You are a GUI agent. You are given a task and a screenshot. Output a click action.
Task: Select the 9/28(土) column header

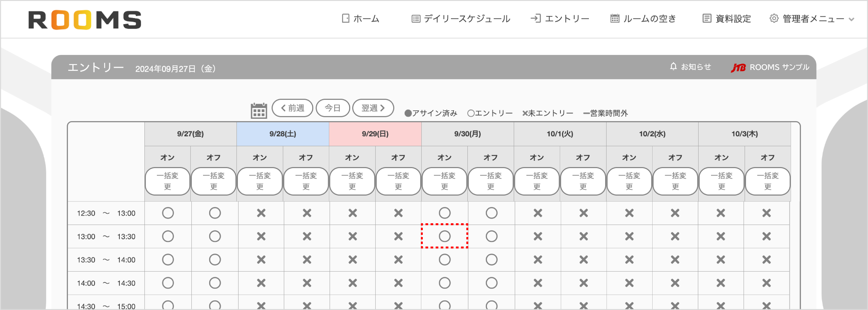[x=282, y=134]
